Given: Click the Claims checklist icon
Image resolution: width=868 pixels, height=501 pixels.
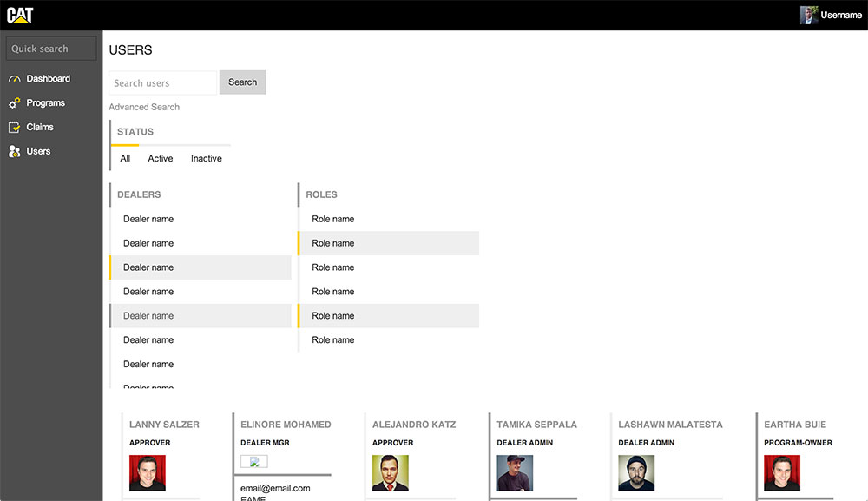Looking at the screenshot, I should point(15,128).
